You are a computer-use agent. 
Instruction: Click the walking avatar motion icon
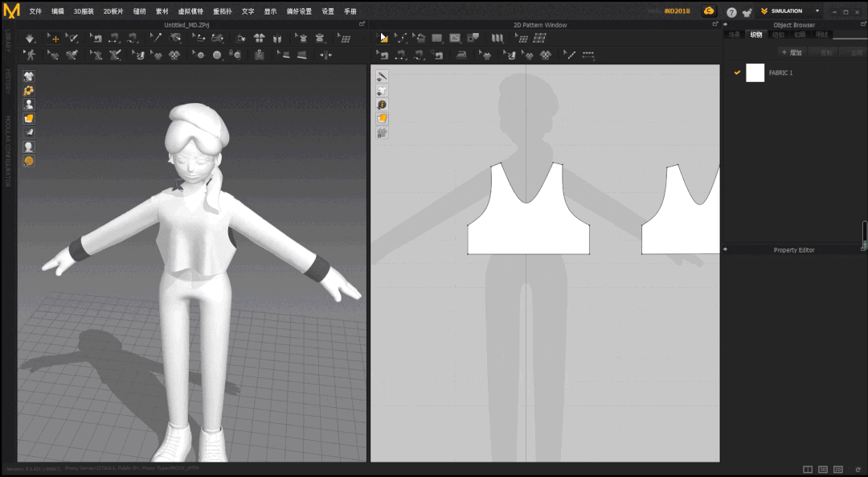(x=30, y=55)
